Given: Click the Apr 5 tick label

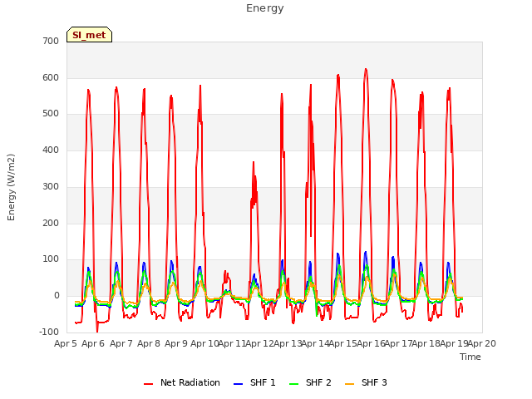Looking at the screenshot, I should [x=66, y=343].
